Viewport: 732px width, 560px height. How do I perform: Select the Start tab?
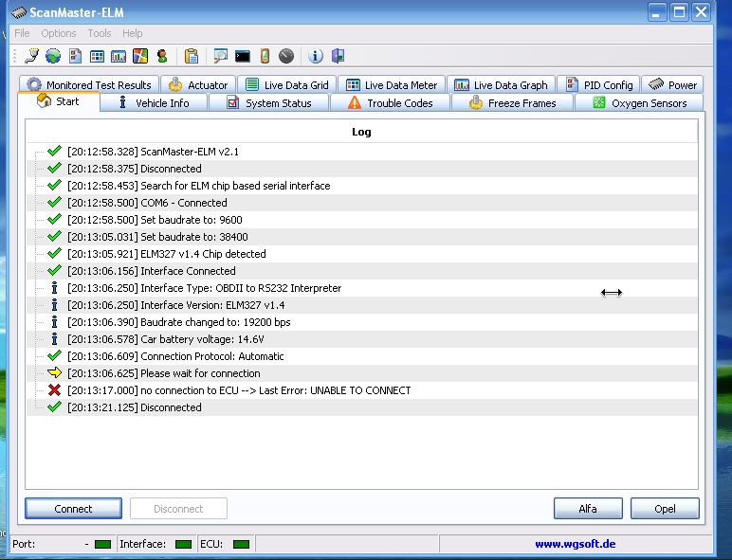click(59, 101)
